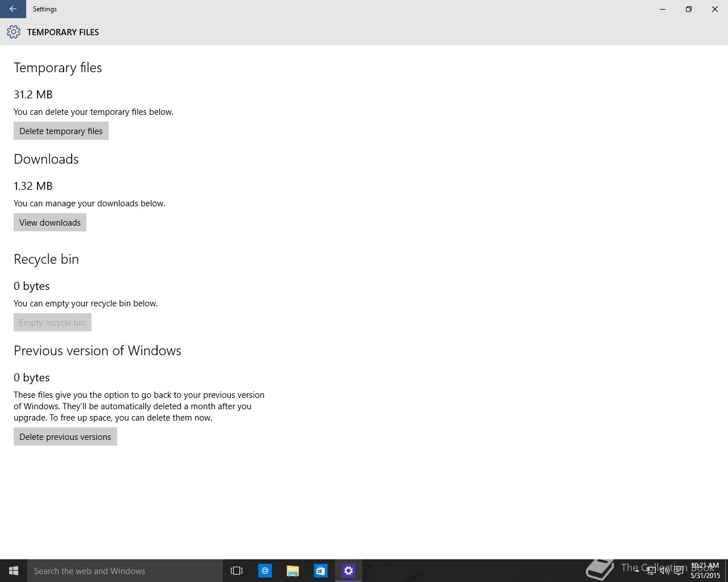Open the Action Center notifications icon
Viewport: 728px width, 582px height.
679,571
